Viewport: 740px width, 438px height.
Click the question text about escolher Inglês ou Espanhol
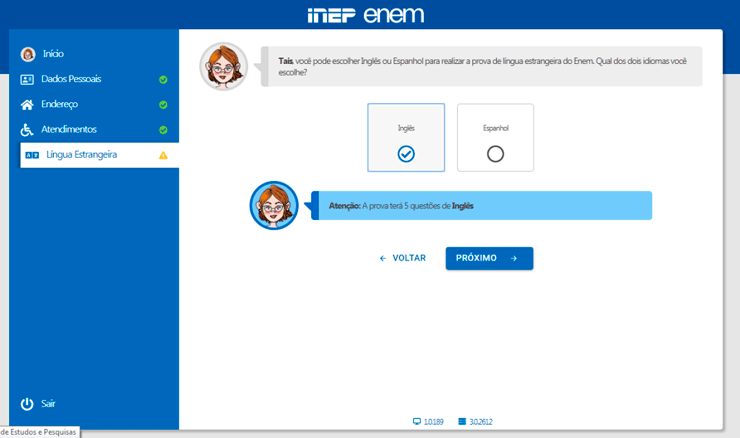pos(482,67)
